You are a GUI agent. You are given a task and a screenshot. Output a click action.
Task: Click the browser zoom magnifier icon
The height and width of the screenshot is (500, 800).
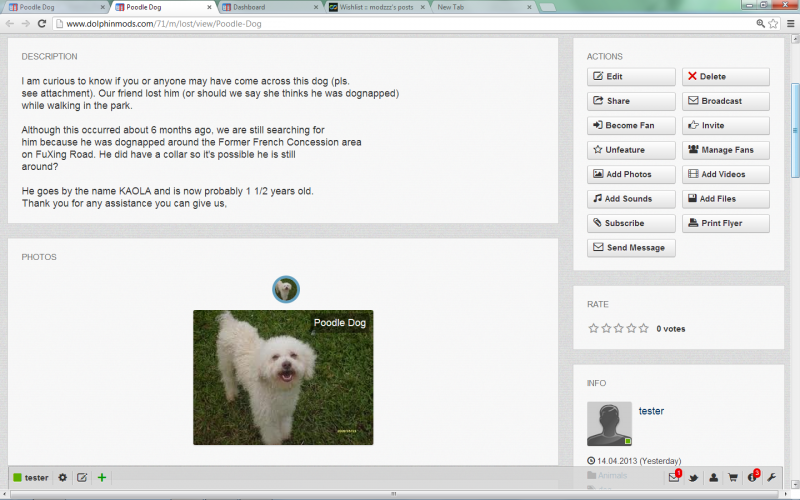point(760,23)
